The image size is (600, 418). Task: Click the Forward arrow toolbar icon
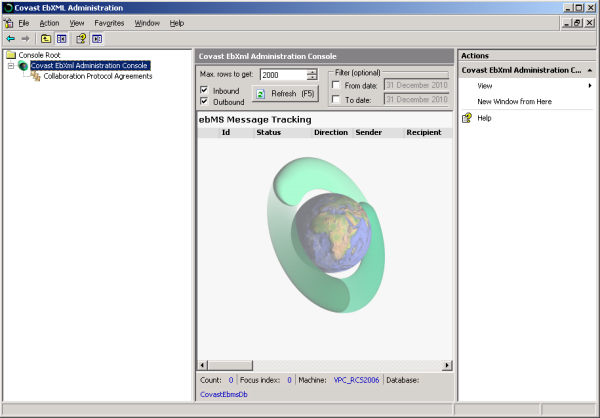click(x=25, y=39)
